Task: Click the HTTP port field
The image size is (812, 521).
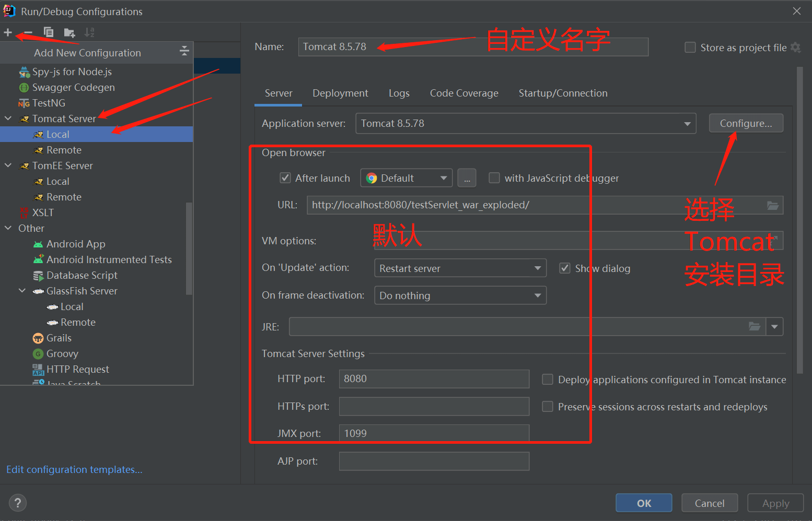Action: click(434, 379)
